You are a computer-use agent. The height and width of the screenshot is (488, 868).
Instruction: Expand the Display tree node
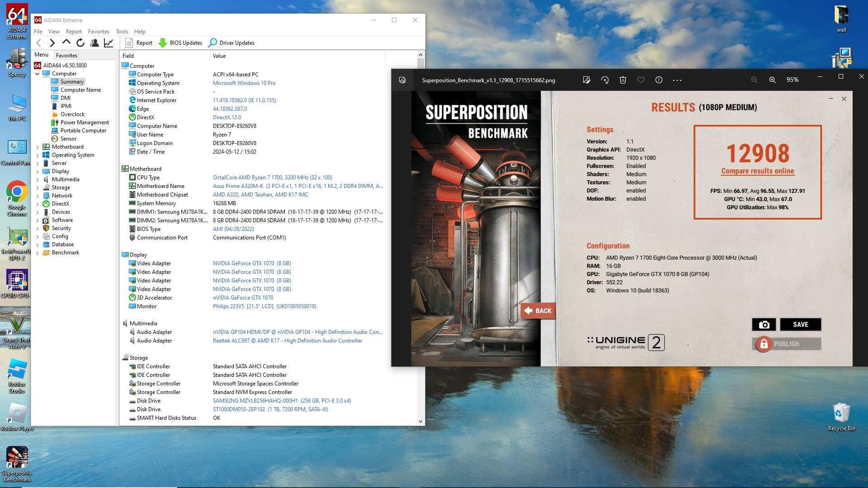coord(38,171)
